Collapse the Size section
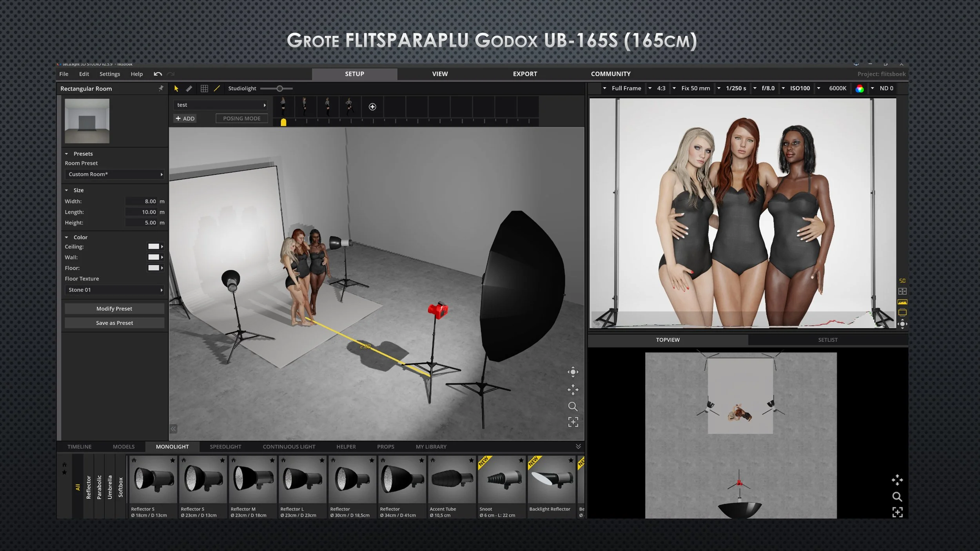 coord(67,190)
